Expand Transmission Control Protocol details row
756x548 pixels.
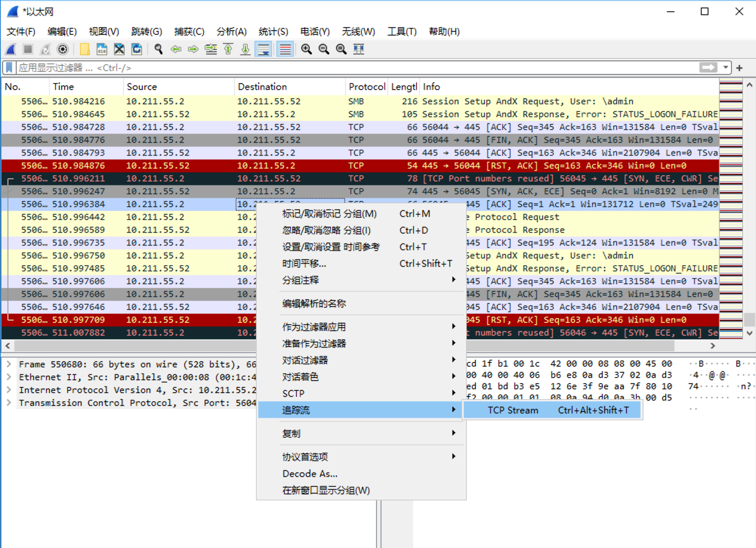(9, 403)
